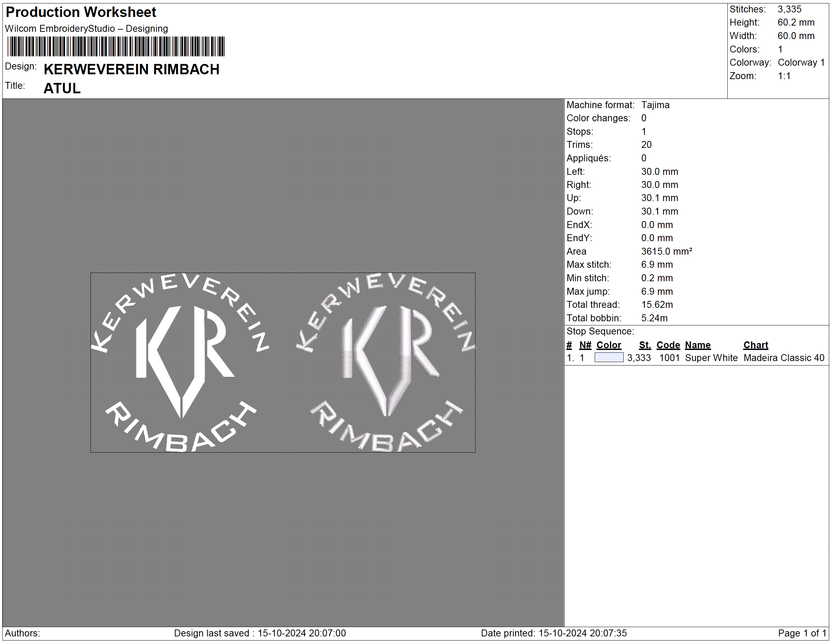The image size is (833, 644).
Task: Click the stitched KR logo simulation
Action: pos(386,362)
